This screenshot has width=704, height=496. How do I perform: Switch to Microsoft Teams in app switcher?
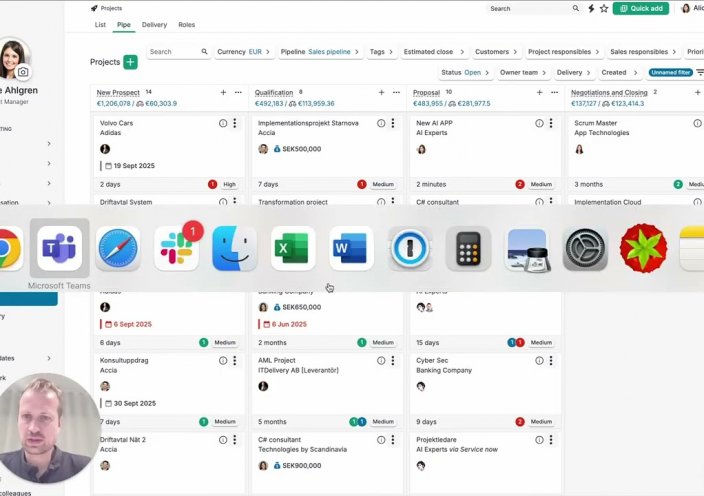59,248
